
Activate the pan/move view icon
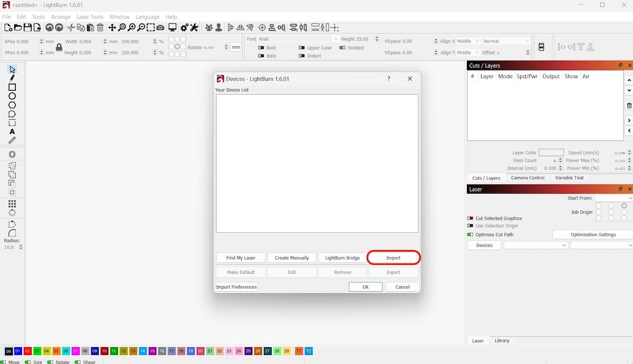(112, 27)
